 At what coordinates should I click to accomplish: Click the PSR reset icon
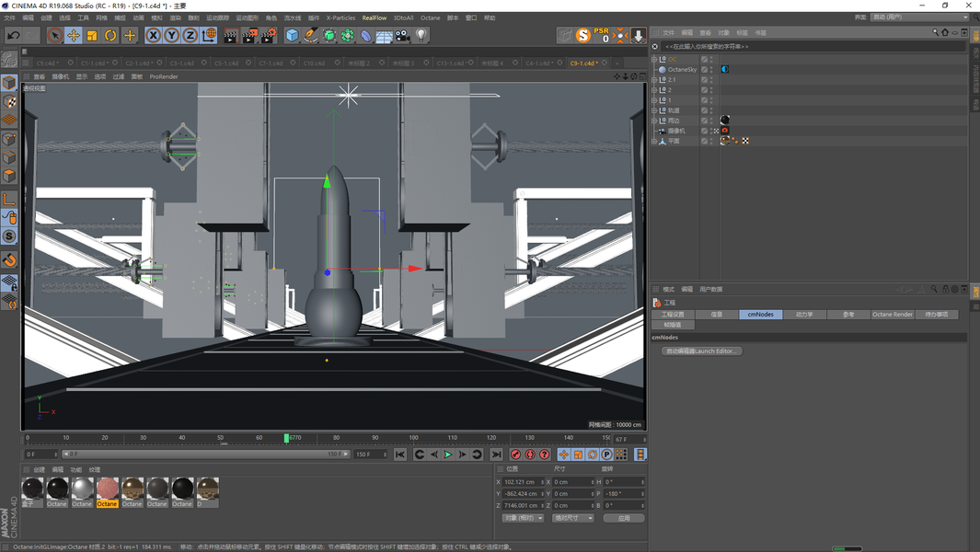click(601, 35)
